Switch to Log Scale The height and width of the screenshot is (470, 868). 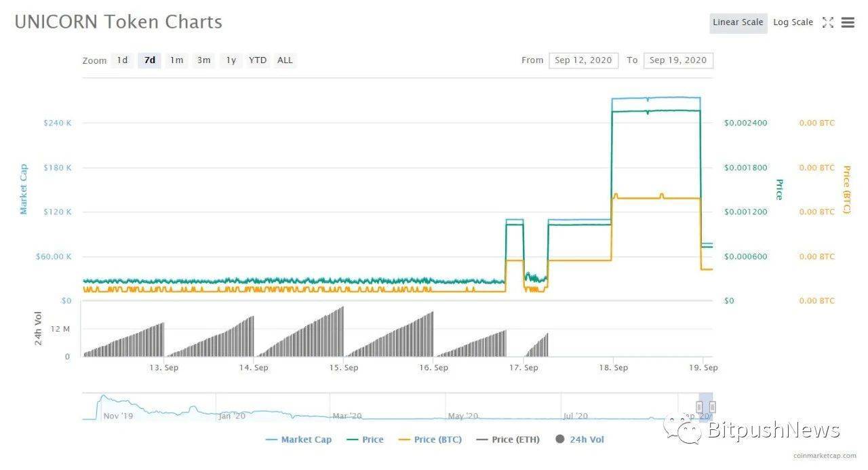point(793,22)
